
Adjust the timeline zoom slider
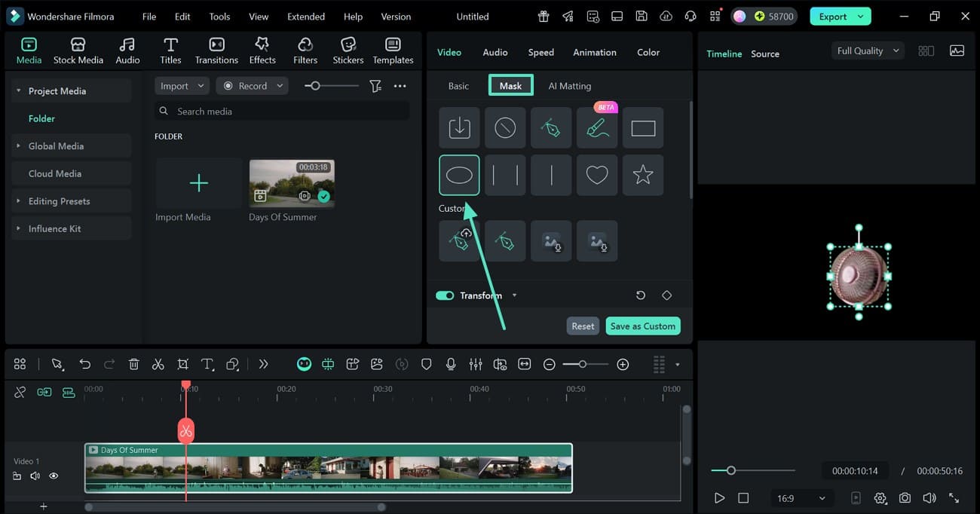[x=583, y=364]
